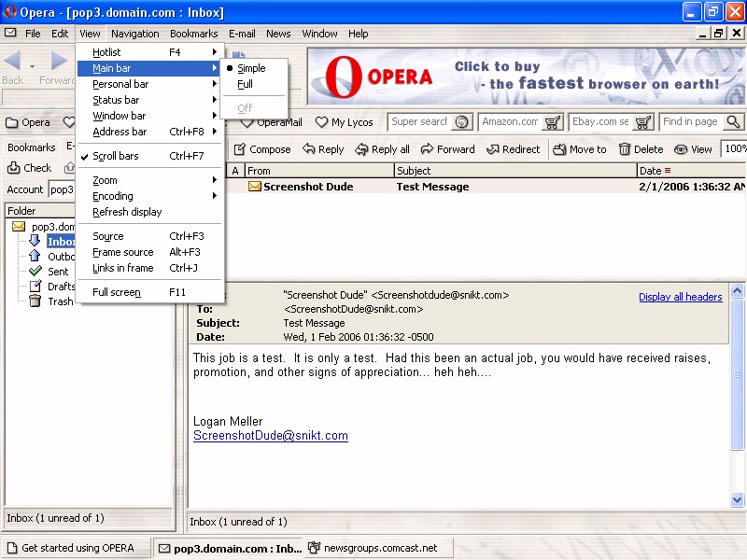This screenshot has height=560, width=747.
Task: Click the Display all headers link
Action: tap(680, 297)
